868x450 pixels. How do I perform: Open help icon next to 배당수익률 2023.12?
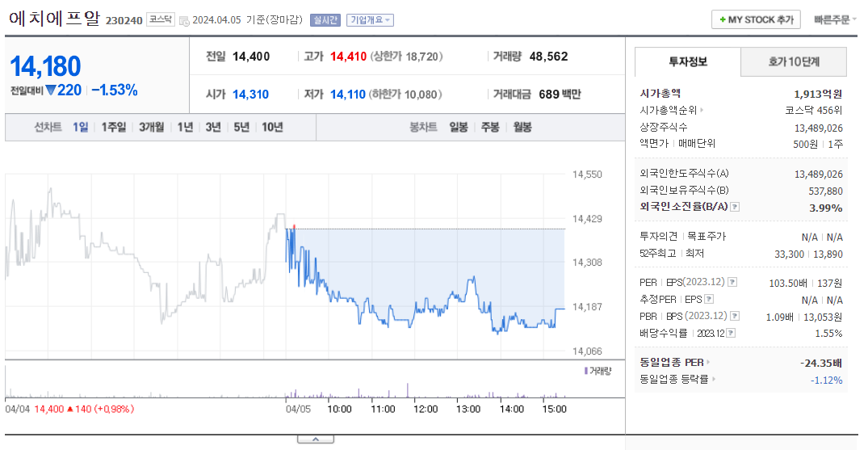(731, 333)
